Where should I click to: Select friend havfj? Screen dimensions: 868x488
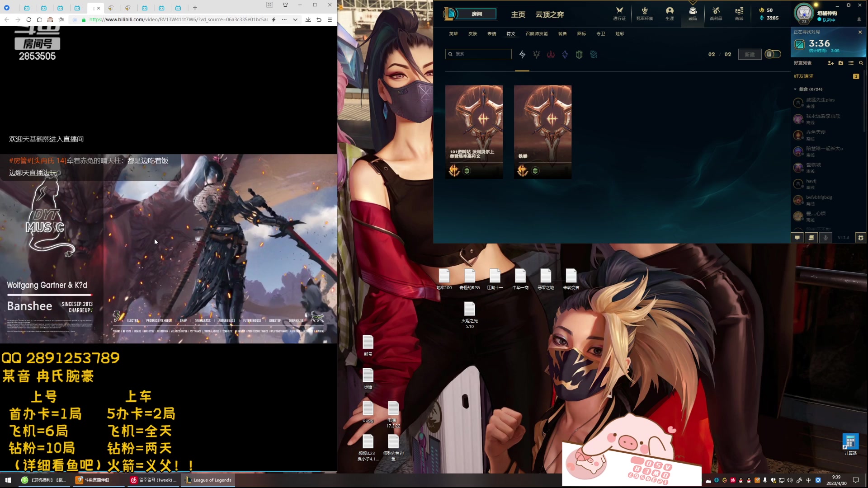(826, 184)
